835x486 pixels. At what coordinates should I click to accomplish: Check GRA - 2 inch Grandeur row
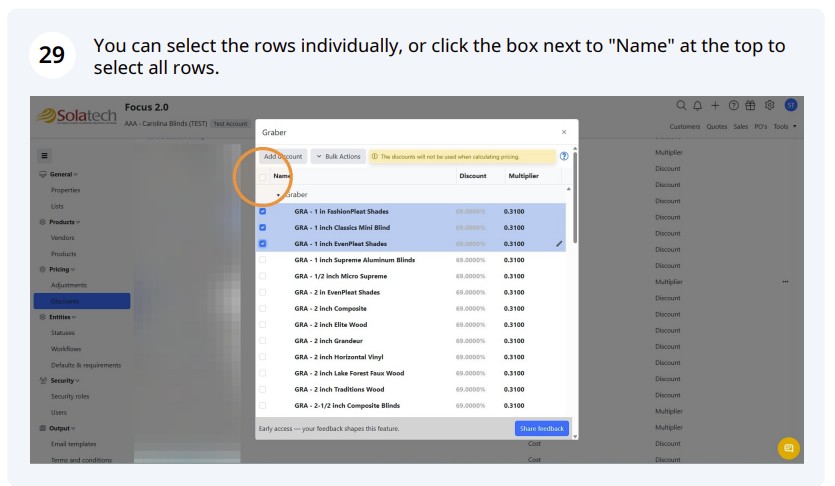coord(263,341)
